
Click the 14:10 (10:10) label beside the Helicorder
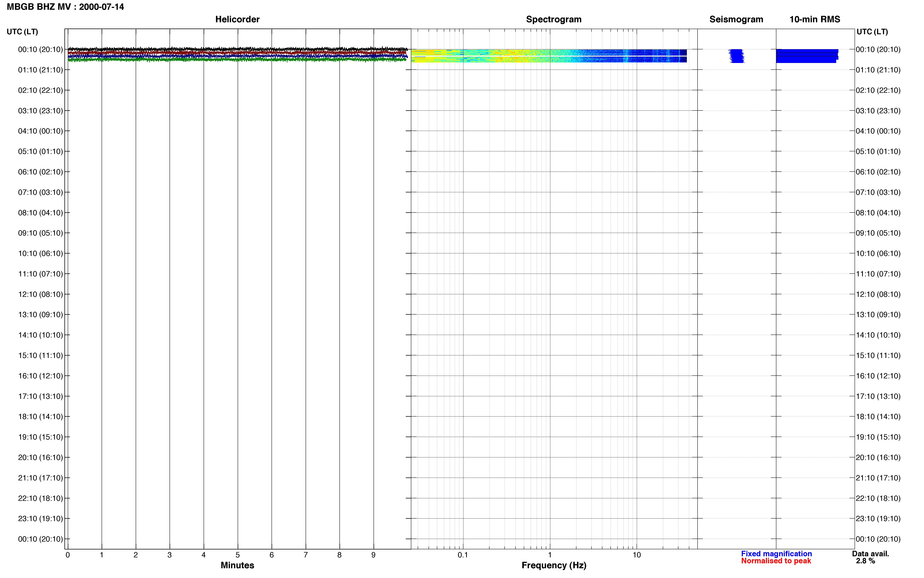coord(40,335)
